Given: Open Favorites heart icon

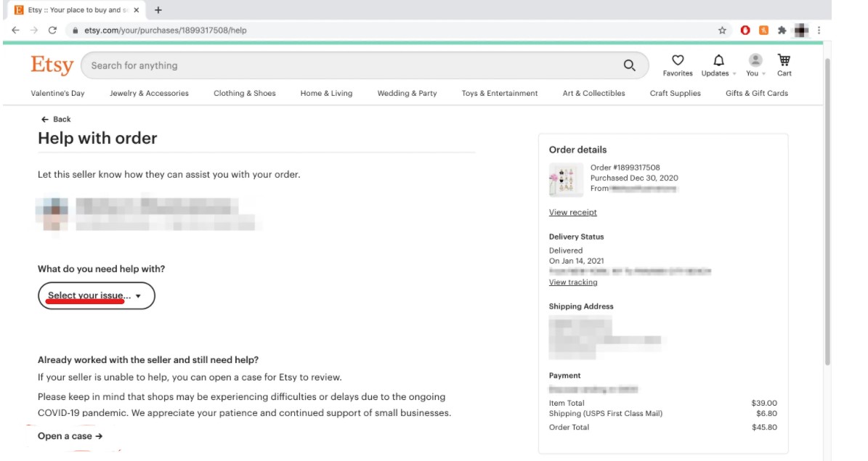Looking at the screenshot, I should click(x=678, y=60).
